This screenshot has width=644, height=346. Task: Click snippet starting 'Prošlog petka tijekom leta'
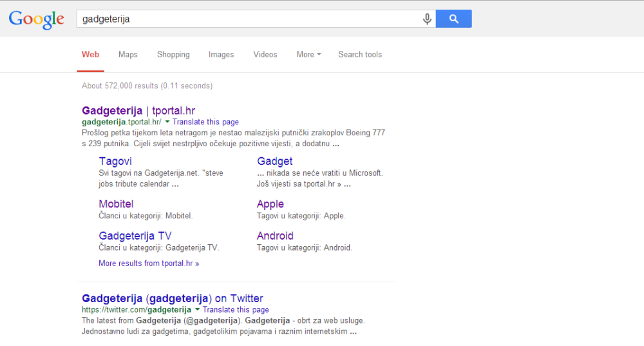click(233, 138)
